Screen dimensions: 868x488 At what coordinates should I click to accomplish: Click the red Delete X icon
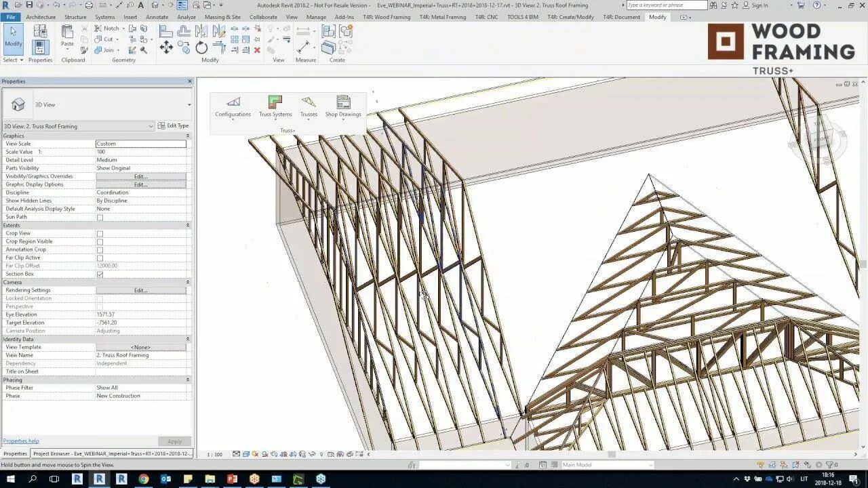pyautogui.click(x=257, y=50)
